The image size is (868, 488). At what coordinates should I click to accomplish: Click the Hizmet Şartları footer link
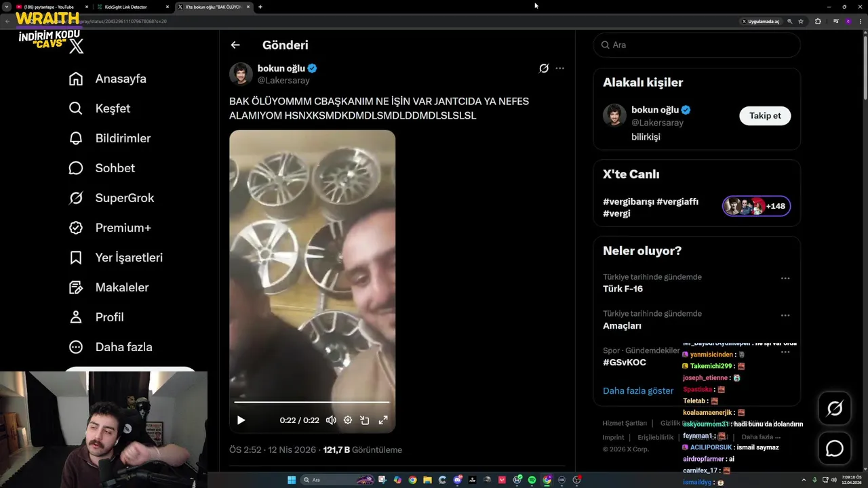pyautogui.click(x=625, y=423)
